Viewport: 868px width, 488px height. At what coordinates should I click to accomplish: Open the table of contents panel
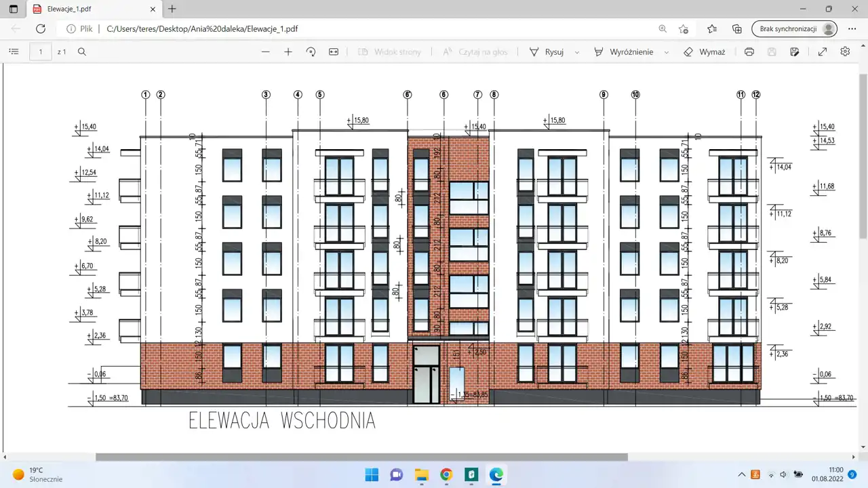click(x=14, y=52)
